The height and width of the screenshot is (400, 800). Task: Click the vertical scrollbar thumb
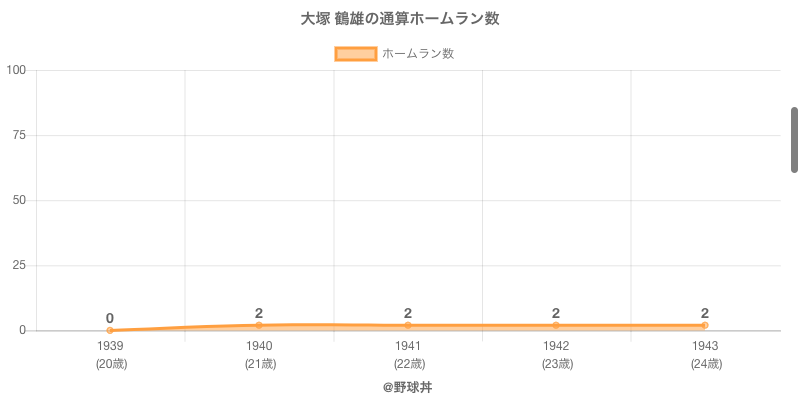pos(794,140)
